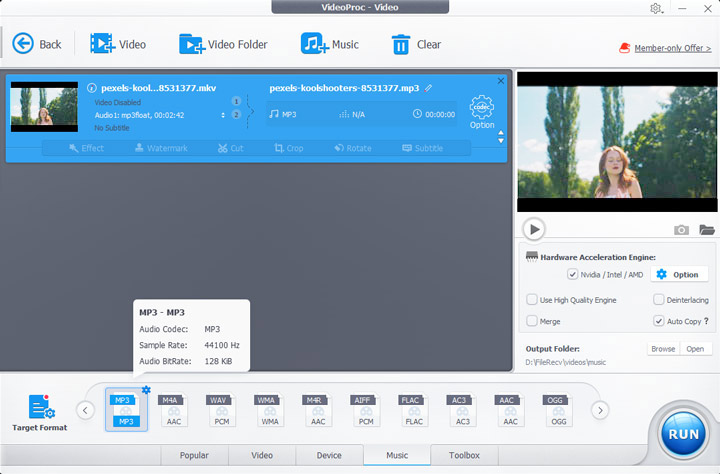The width and height of the screenshot is (720, 474).
Task: Open the Crop tool
Action: [x=288, y=148]
